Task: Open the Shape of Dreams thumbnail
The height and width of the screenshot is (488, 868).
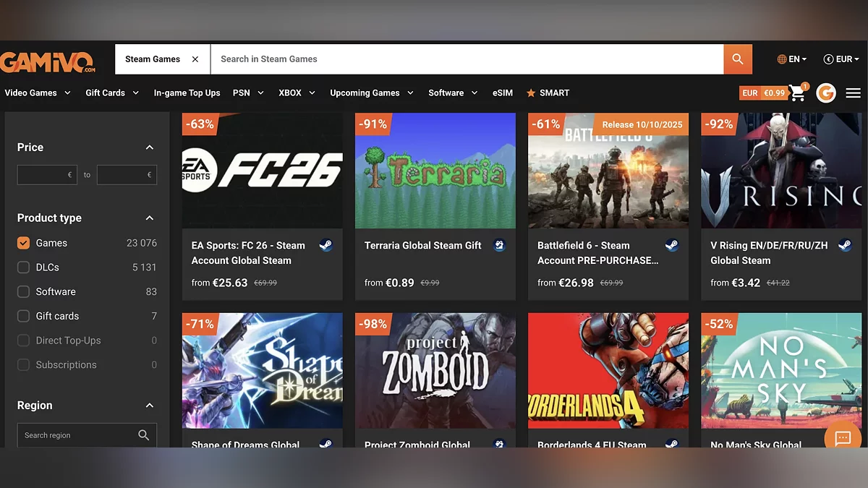Action: [x=263, y=370]
